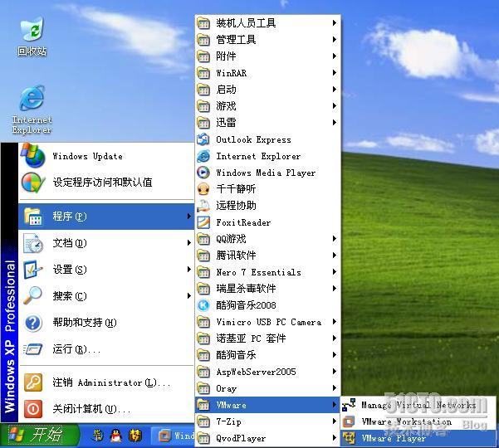Click the Wind... taskbar window button
499x448 pixels.
tap(174, 436)
